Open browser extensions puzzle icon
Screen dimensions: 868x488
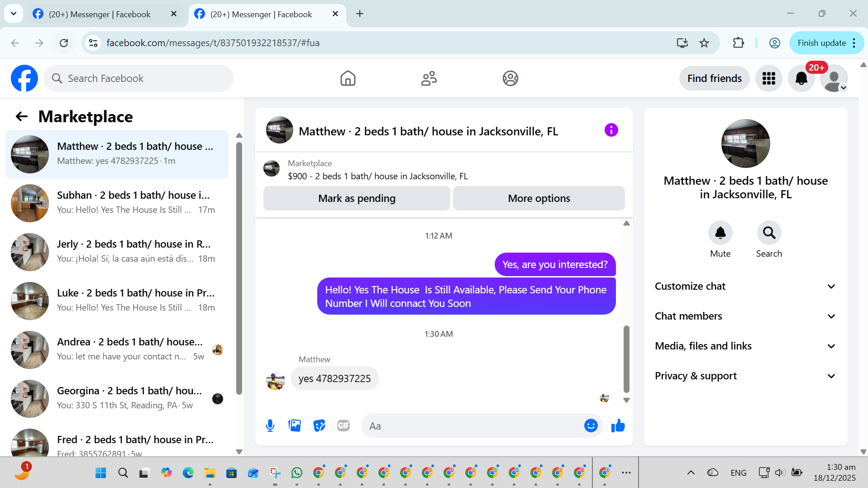pyautogui.click(x=738, y=43)
